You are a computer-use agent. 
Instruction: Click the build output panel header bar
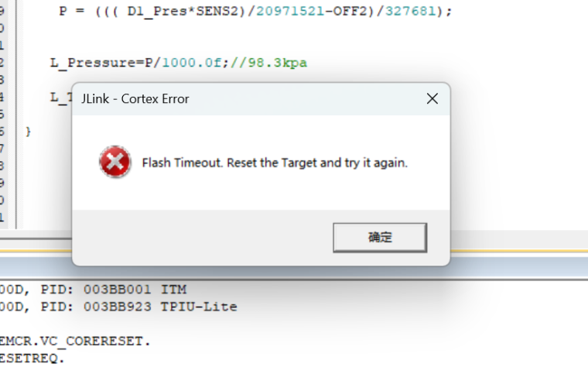point(294,267)
